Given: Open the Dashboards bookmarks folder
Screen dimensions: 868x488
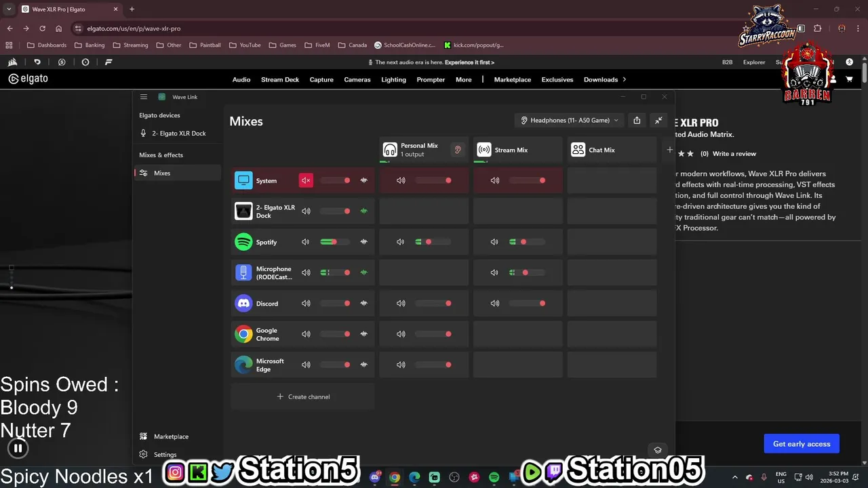Looking at the screenshot, I should [x=46, y=45].
